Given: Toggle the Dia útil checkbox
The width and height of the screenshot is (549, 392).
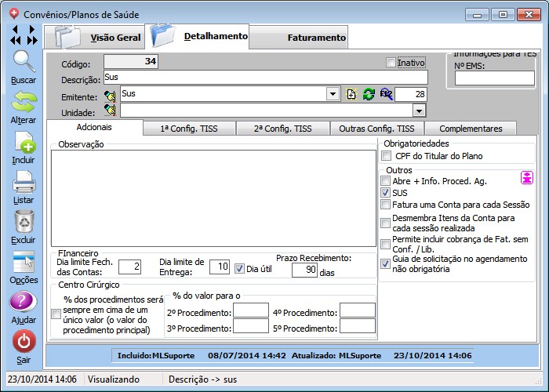Looking at the screenshot, I should [240, 267].
